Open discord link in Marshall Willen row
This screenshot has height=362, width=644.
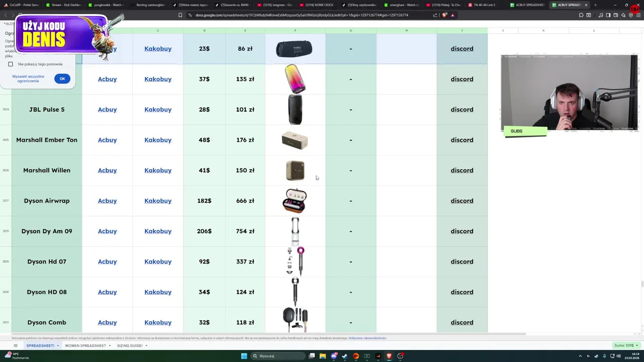462,170
